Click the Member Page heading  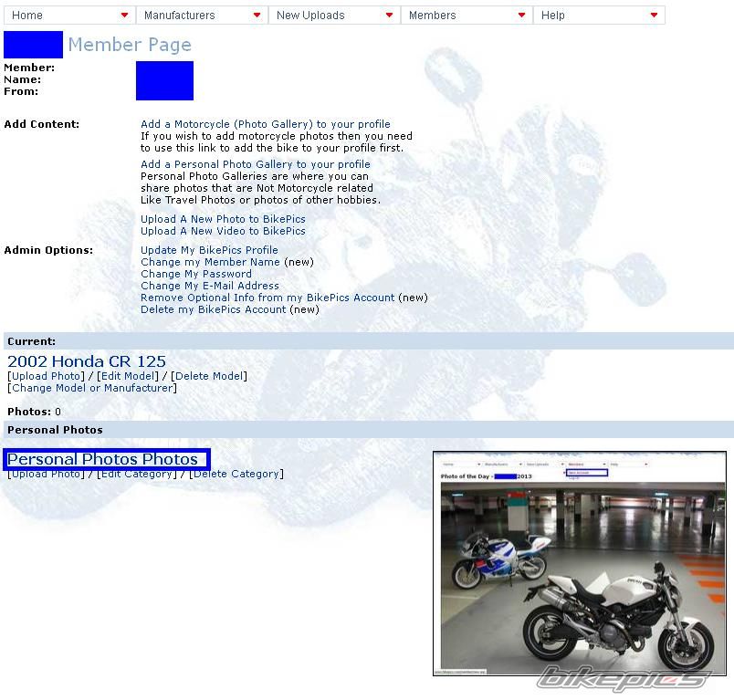130,45
